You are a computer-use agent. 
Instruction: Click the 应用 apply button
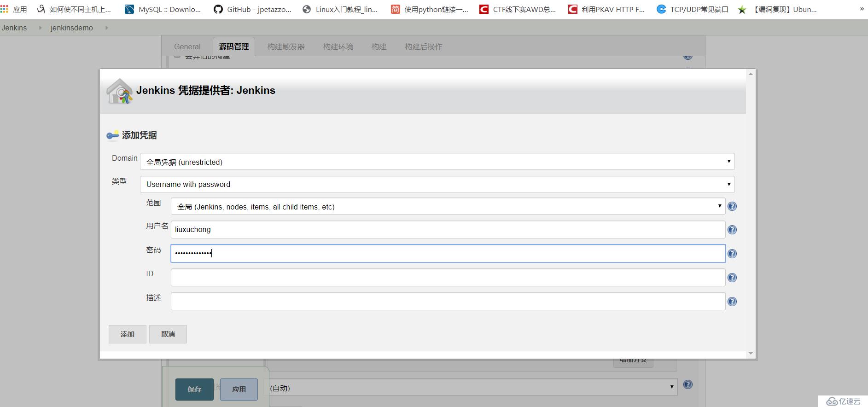(239, 390)
